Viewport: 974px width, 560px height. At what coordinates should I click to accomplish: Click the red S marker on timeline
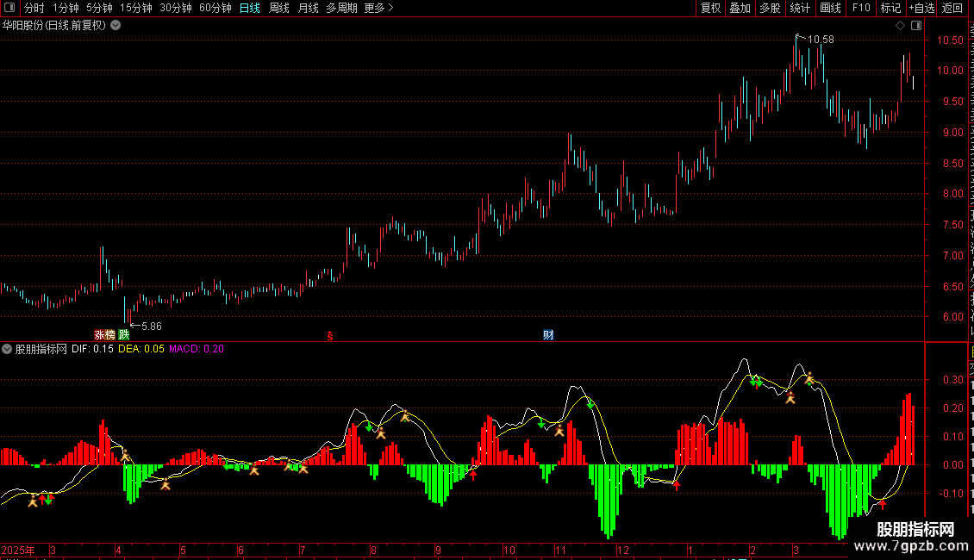pos(330,336)
